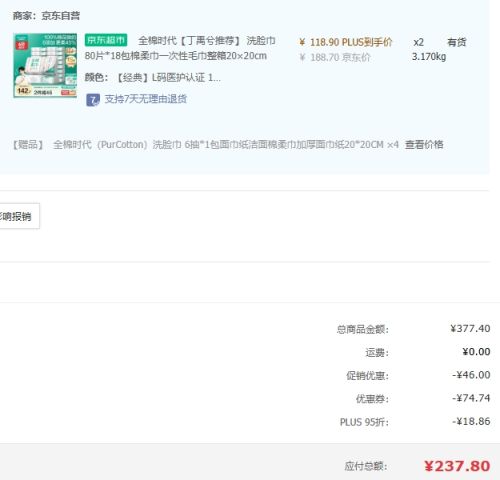
Task: Click 支持7天无理由退货 link
Action: pos(145,99)
